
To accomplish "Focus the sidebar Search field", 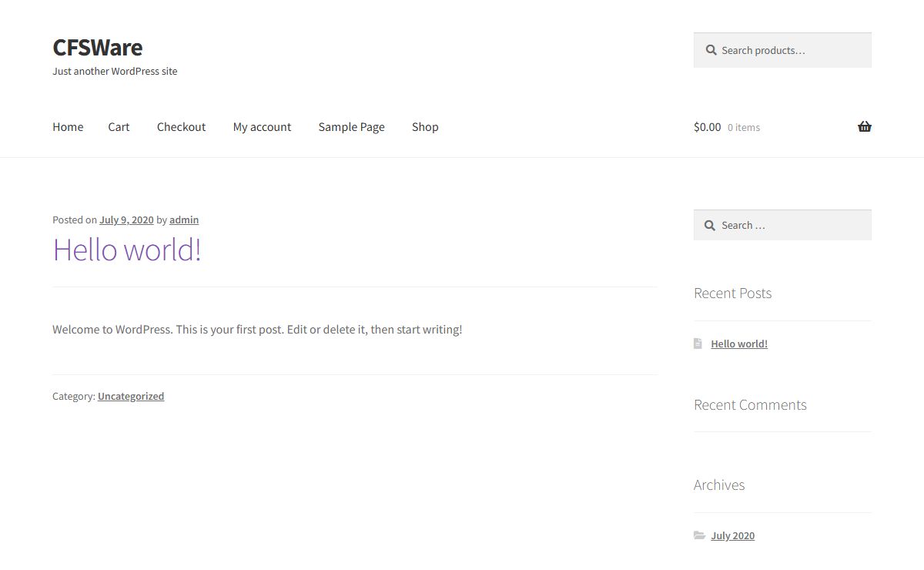I will point(782,225).
